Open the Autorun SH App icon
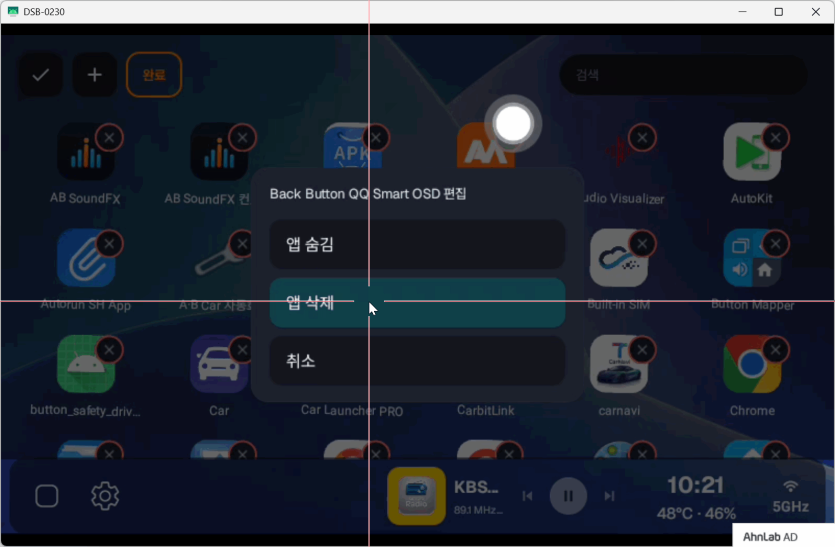 click(86, 258)
